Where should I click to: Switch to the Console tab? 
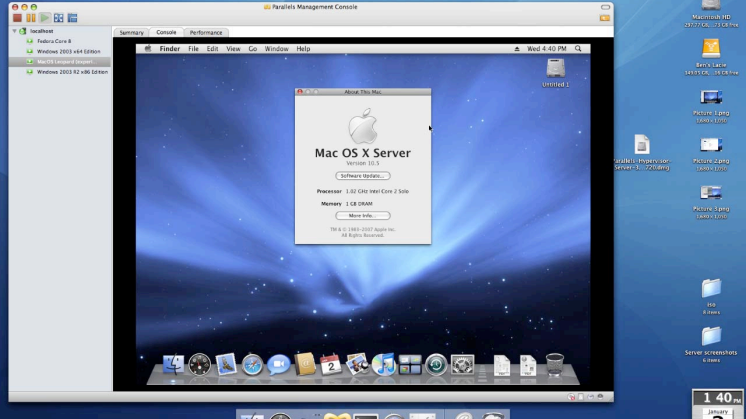[166, 32]
